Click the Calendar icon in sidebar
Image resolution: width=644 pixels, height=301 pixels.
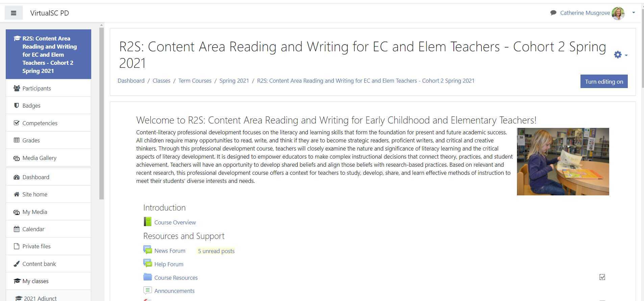16,229
